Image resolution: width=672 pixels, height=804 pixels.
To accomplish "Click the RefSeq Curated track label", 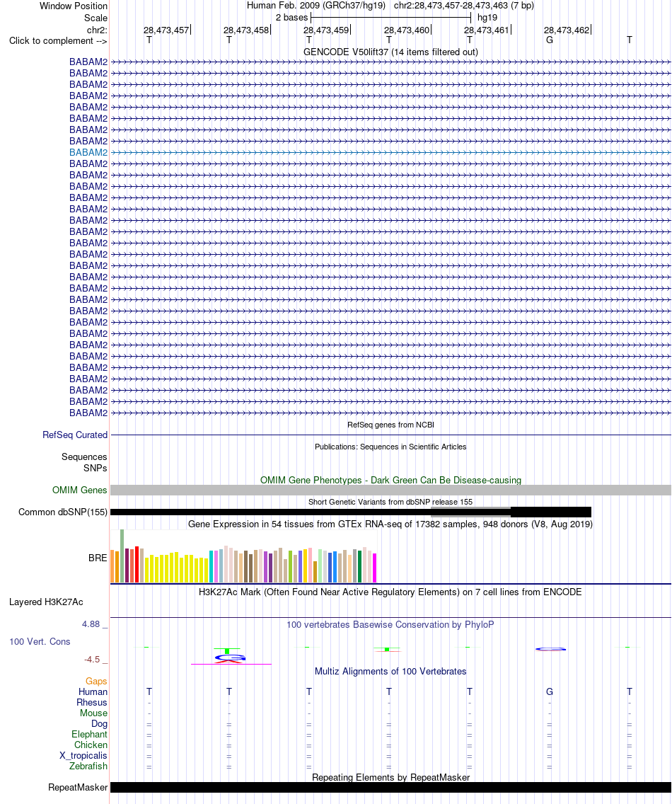I will click(75, 435).
